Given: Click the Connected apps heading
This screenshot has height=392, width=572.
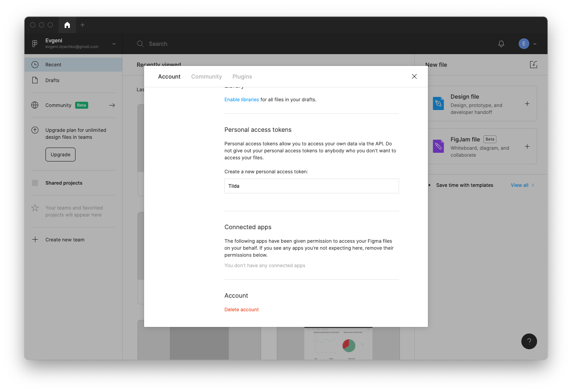Looking at the screenshot, I should [248, 227].
